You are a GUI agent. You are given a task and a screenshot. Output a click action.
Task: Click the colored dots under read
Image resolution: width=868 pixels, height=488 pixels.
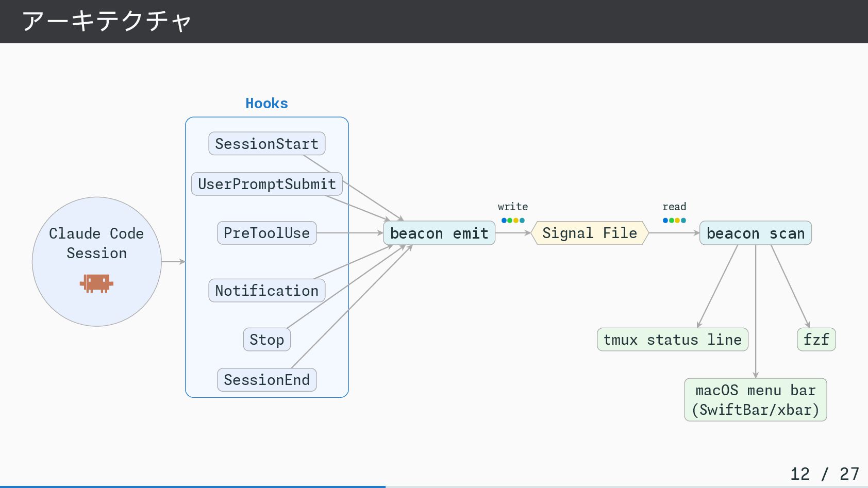674,221
